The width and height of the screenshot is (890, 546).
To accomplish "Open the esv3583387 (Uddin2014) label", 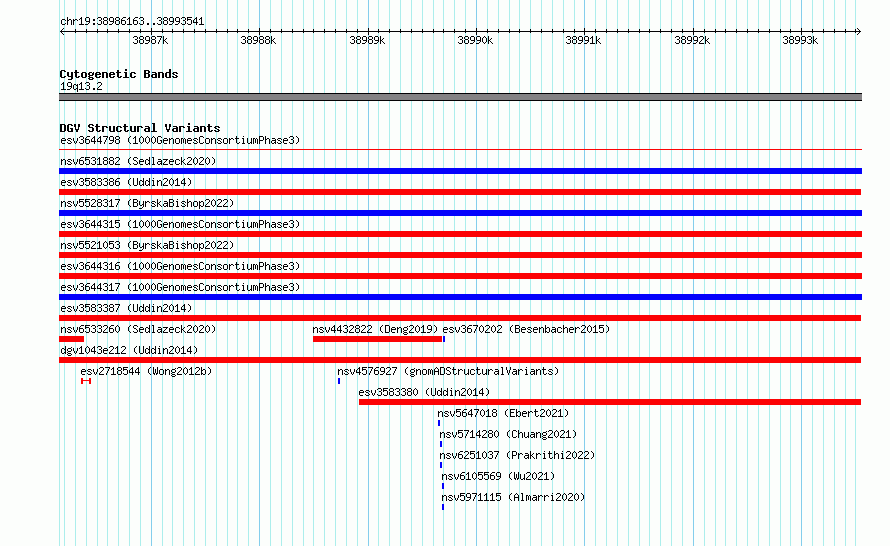I will 126,308.
